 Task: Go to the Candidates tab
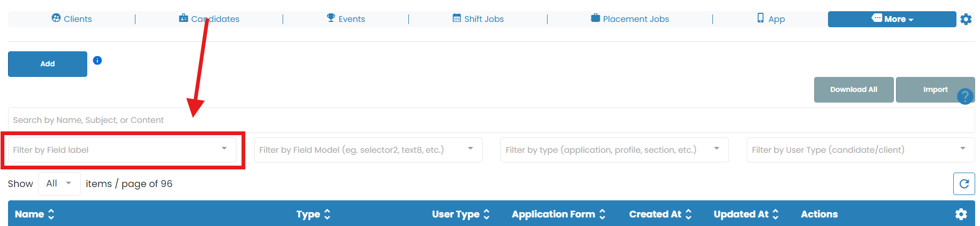point(209,19)
